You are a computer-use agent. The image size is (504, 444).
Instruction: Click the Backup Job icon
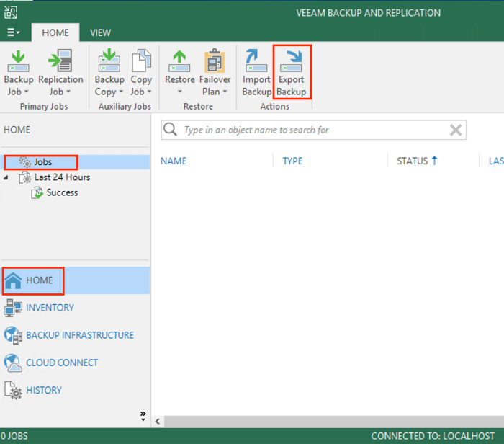pyautogui.click(x=18, y=61)
